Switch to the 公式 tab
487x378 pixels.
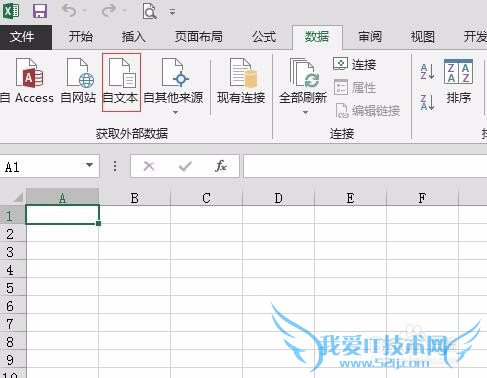[264, 37]
